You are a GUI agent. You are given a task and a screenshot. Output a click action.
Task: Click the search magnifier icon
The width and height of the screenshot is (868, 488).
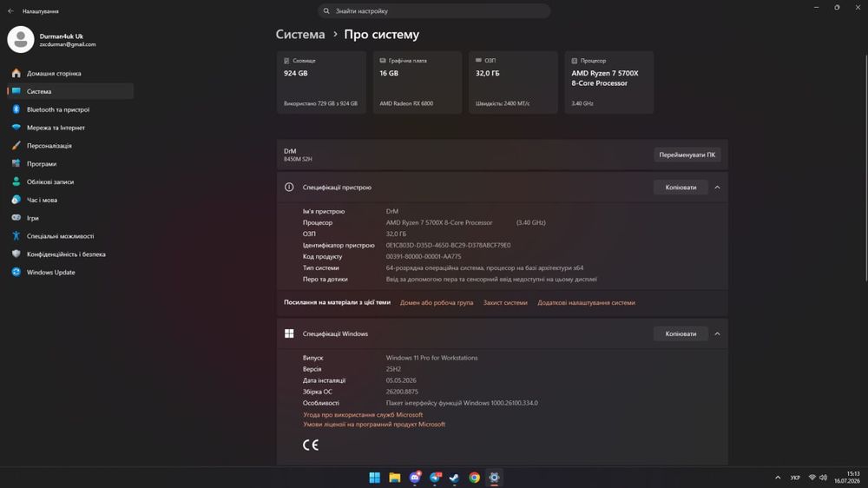click(x=326, y=11)
